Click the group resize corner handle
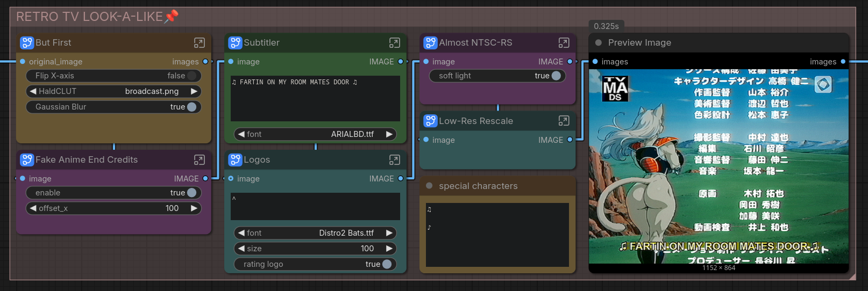This screenshot has height=291, width=868. (852, 277)
